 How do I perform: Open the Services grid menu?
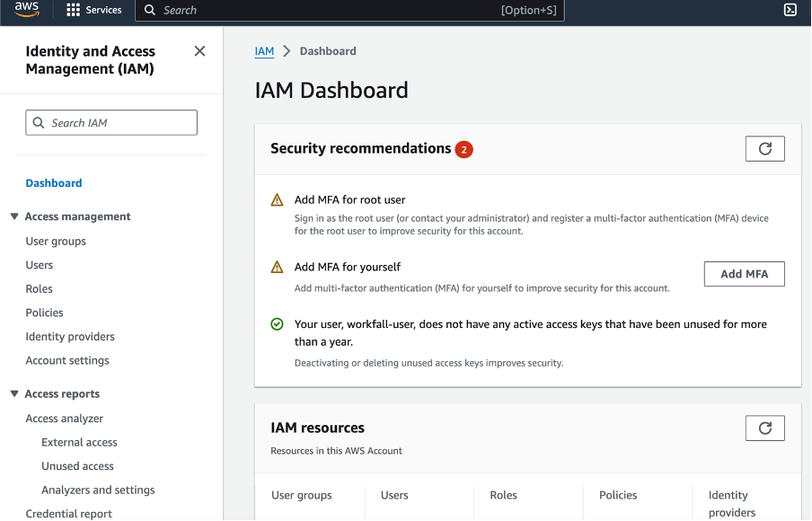(x=73, y=10)
